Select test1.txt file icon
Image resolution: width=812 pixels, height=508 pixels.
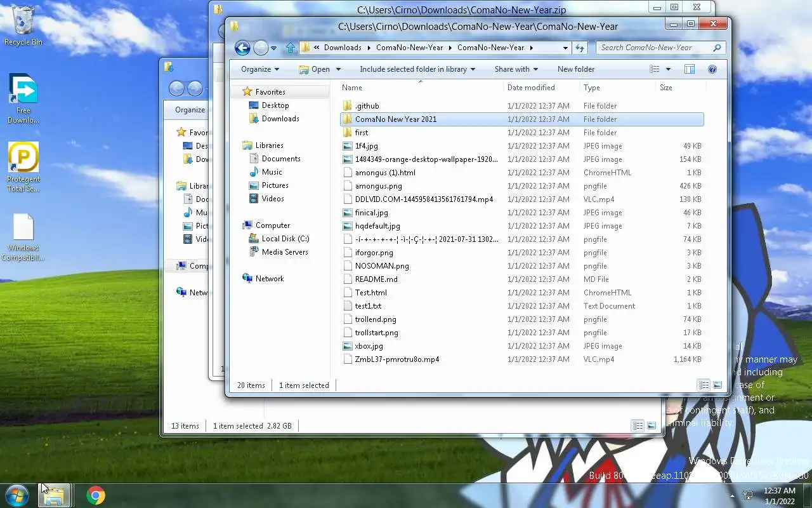pos(347,306)
